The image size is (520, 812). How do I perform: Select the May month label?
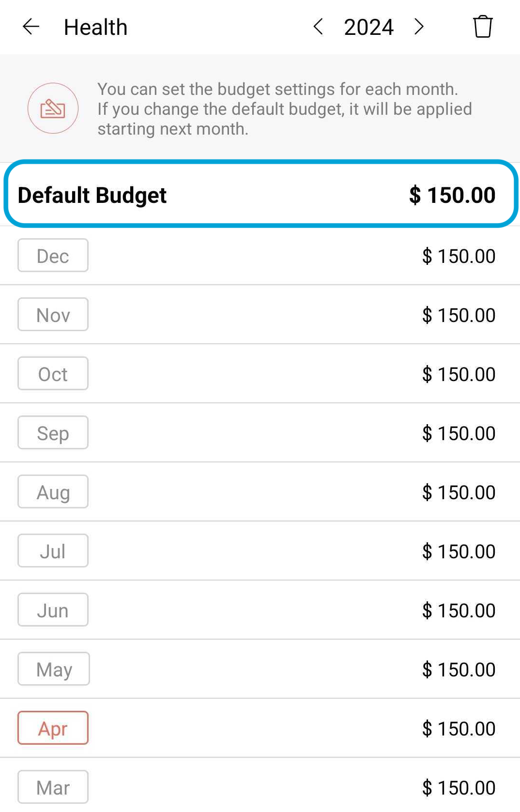pyautogui.click(x=53, y=669)
